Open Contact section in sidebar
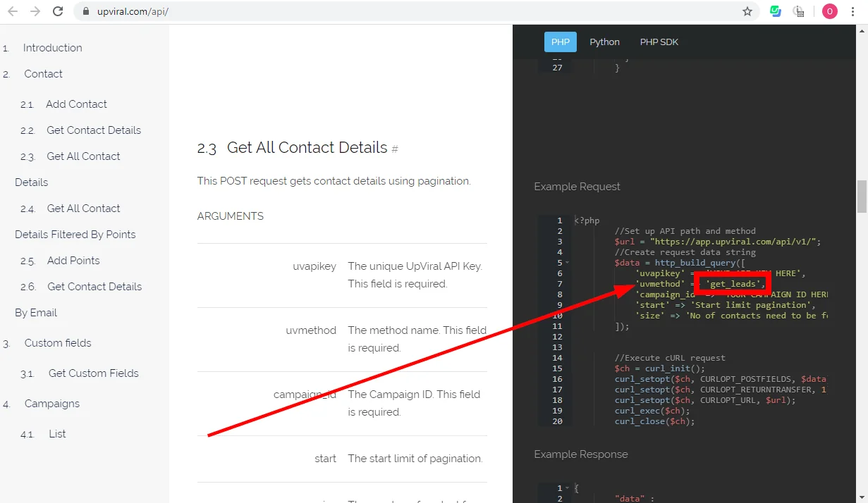 43,74
